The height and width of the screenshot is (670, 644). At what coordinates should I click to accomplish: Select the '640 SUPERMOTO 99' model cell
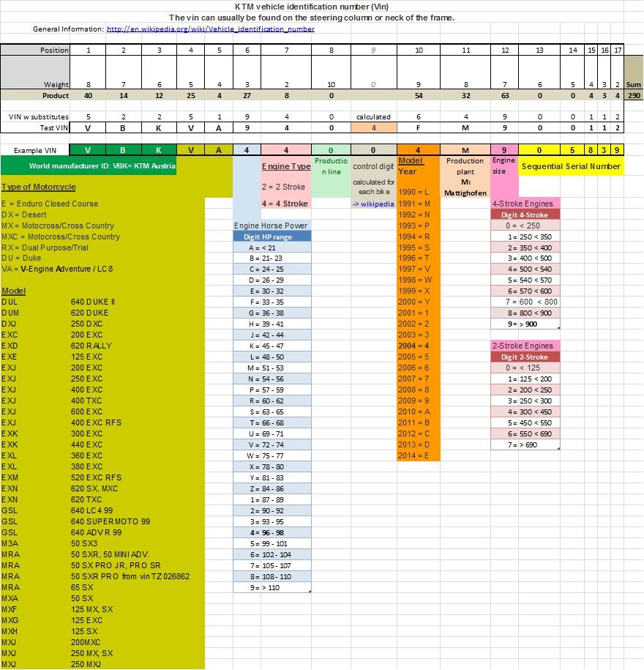(109, 521)
